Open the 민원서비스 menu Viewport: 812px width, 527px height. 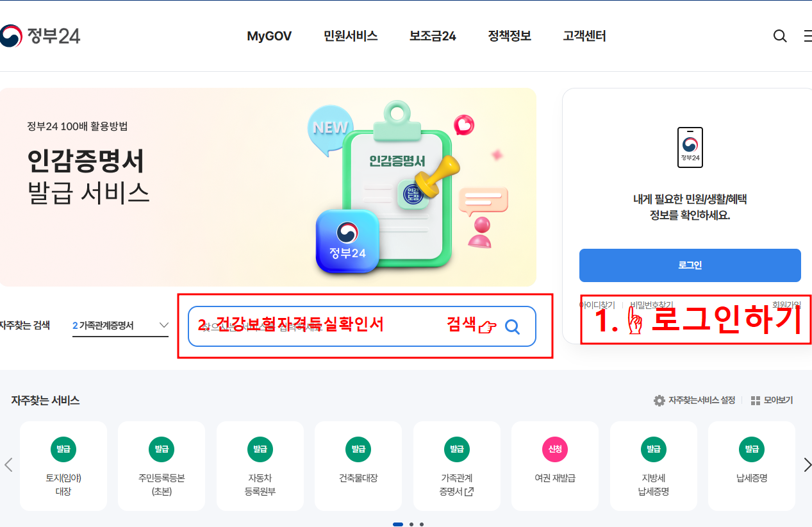(351, 37)
